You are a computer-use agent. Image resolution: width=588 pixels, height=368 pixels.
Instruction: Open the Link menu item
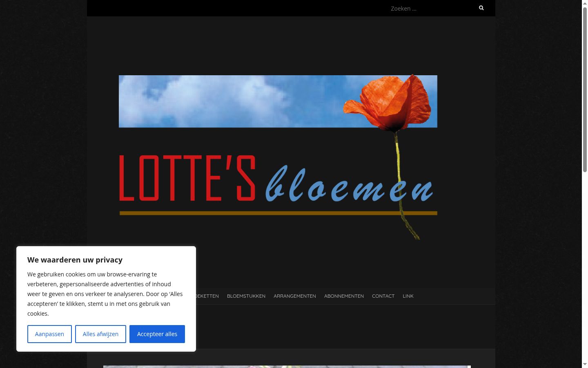coord(408,296)
